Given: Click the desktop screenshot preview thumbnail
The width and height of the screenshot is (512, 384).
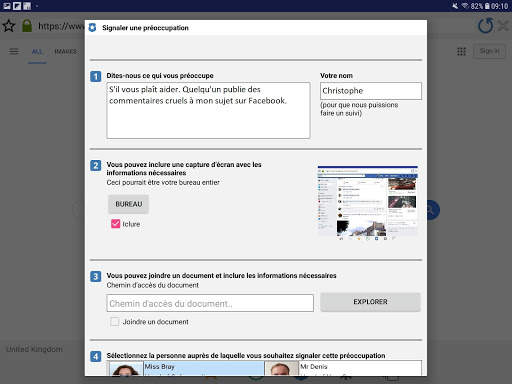Looking at the screenshot, I should click(x=368, y=203).
